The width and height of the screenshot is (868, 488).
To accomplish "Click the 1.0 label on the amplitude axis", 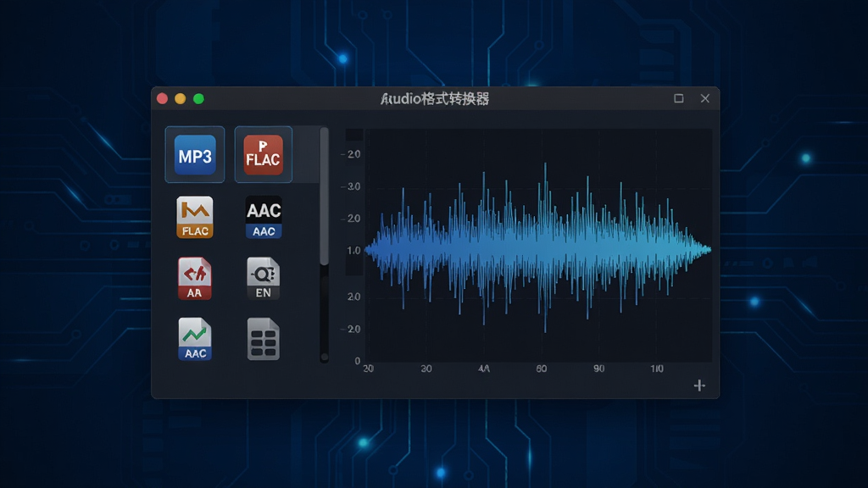I will [x=353, y=251].
